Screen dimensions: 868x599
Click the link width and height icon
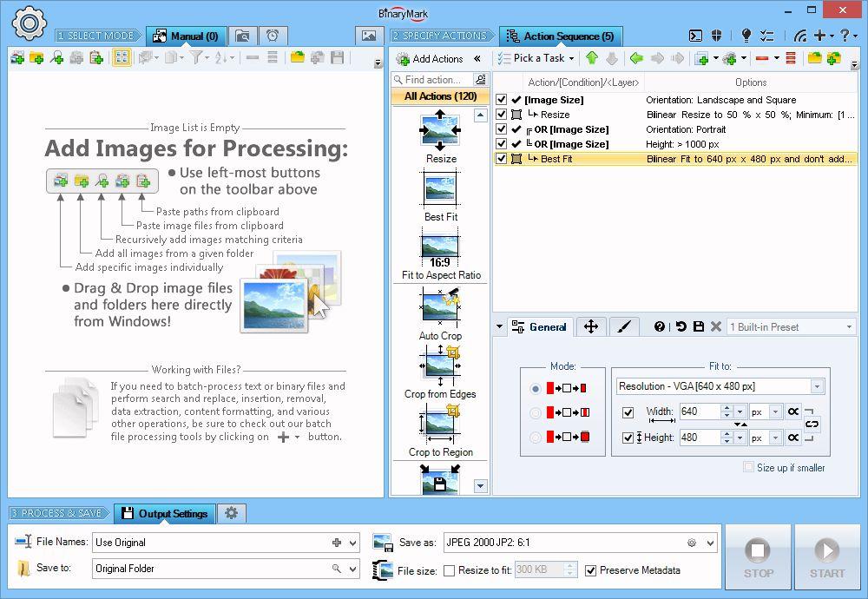click(812, 425)
